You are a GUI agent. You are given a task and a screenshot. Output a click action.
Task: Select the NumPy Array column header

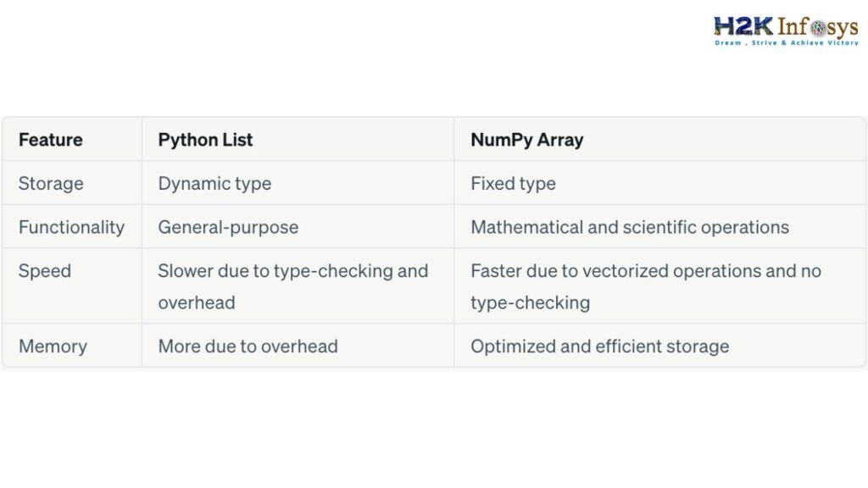click(527, 140)
